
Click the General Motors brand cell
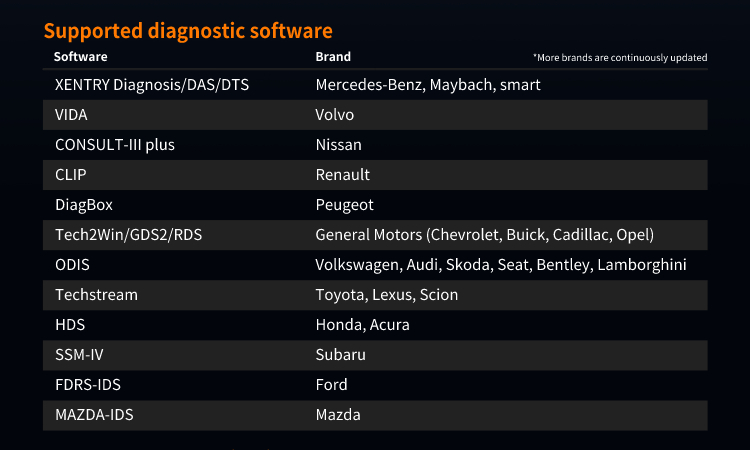pyautogui.click(x=484, y=235)
